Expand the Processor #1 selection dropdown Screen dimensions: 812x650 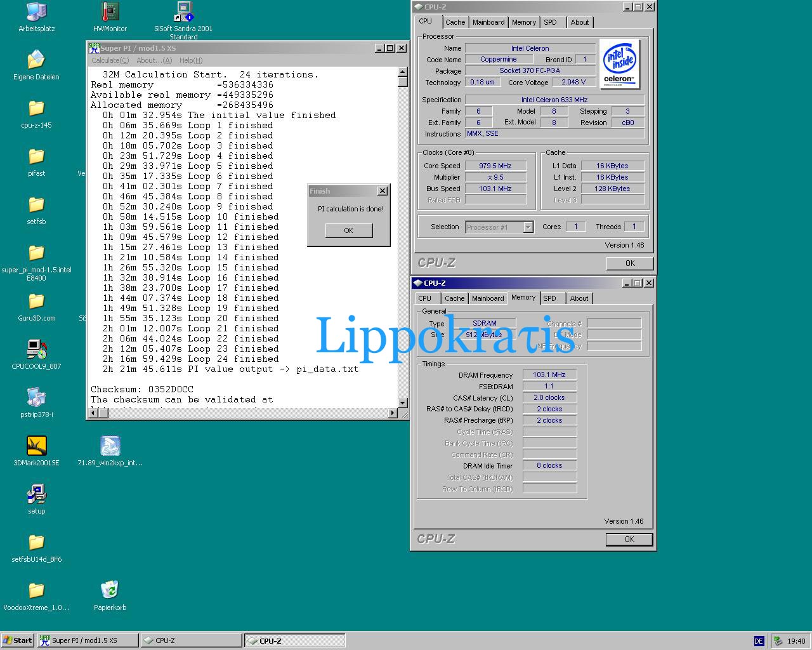528,227
